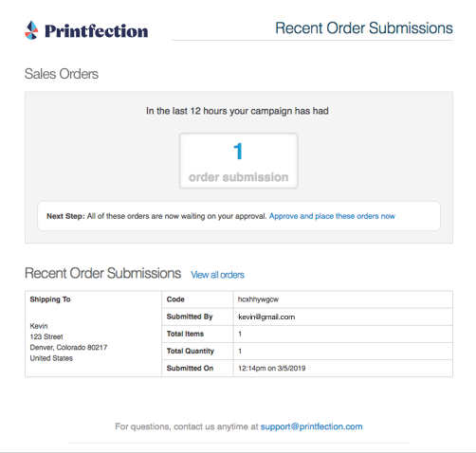476x453 pixels.
Task: Select the order code hcxhhywgcw
Action: point(258,299)
